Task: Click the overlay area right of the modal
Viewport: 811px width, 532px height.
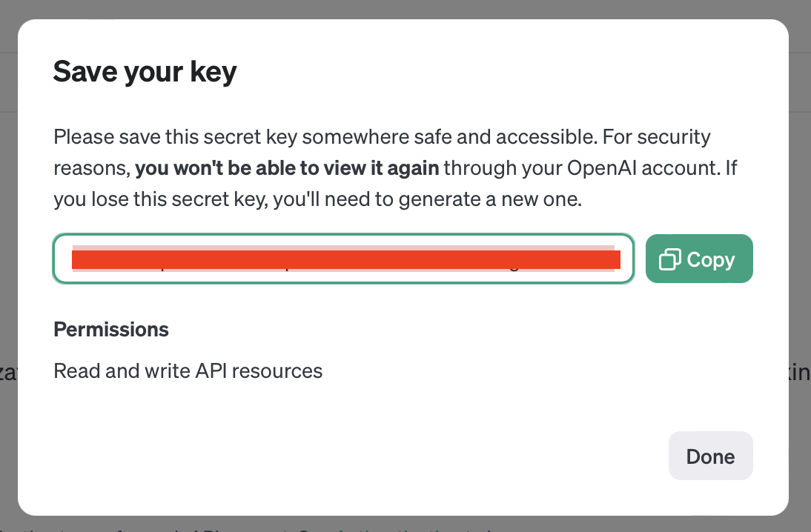Action: 801,267
